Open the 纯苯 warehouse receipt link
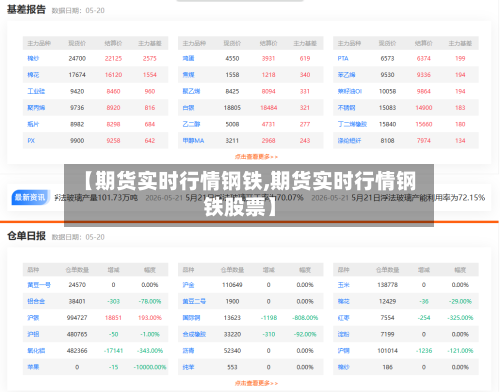 [x=188, y=367]
